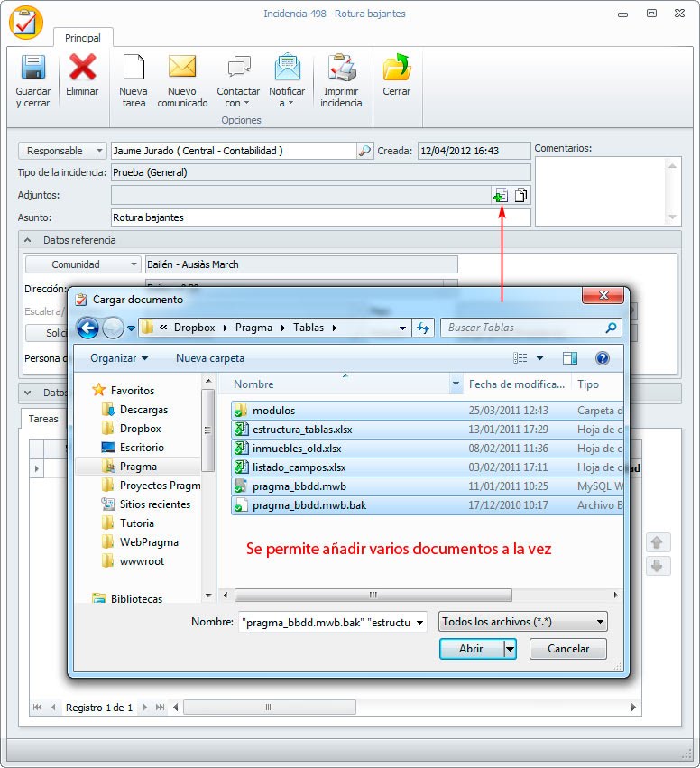Click into the Asunto field

tap(320, 217)
